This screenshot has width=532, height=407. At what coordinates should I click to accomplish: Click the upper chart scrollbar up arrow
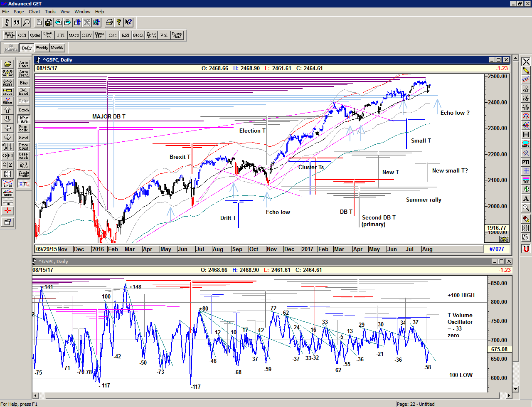(516, 58)
